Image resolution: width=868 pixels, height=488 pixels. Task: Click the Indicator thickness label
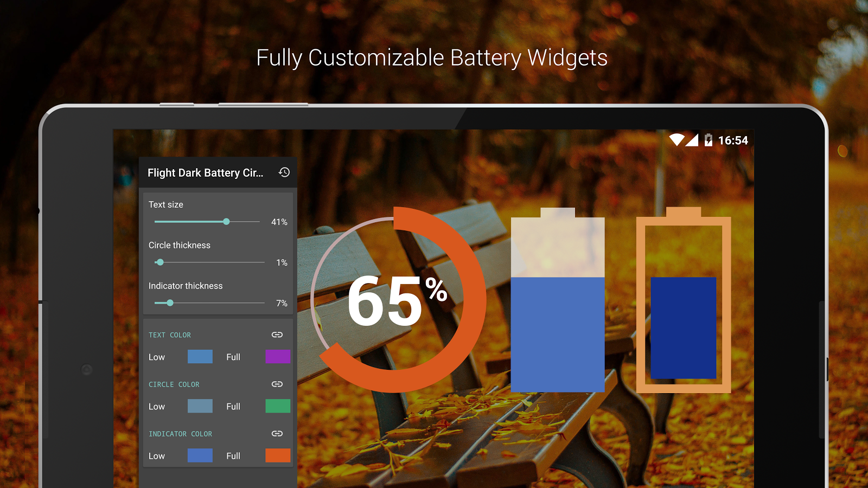(x=186, y=286)
